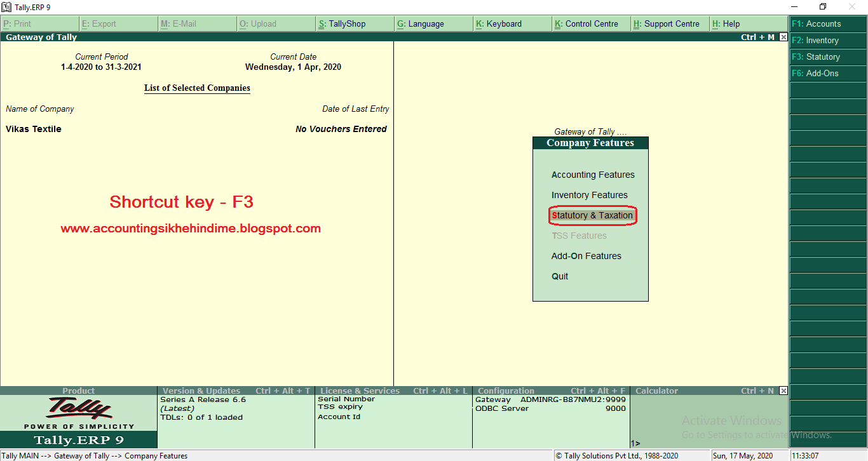Click the 11:33:07 status bar clock
The image size is (868, 461).
[805, 456]
